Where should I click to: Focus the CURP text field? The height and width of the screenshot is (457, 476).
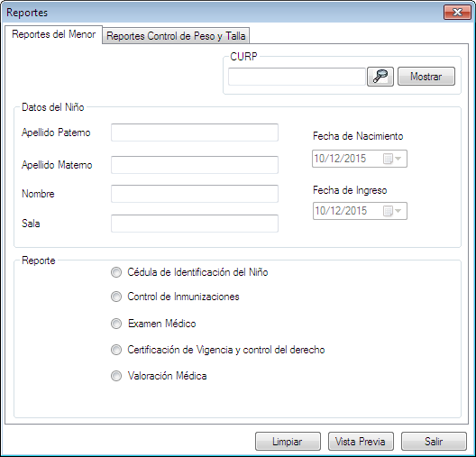pyautogui.click(x=297, y=77)
